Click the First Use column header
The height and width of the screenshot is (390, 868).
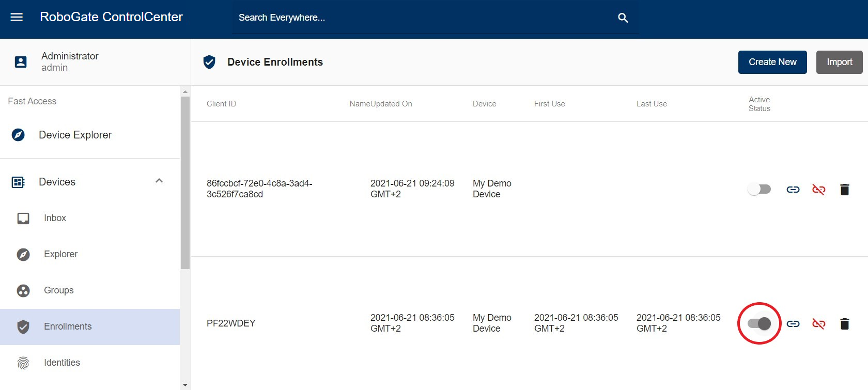coord(549,104)
